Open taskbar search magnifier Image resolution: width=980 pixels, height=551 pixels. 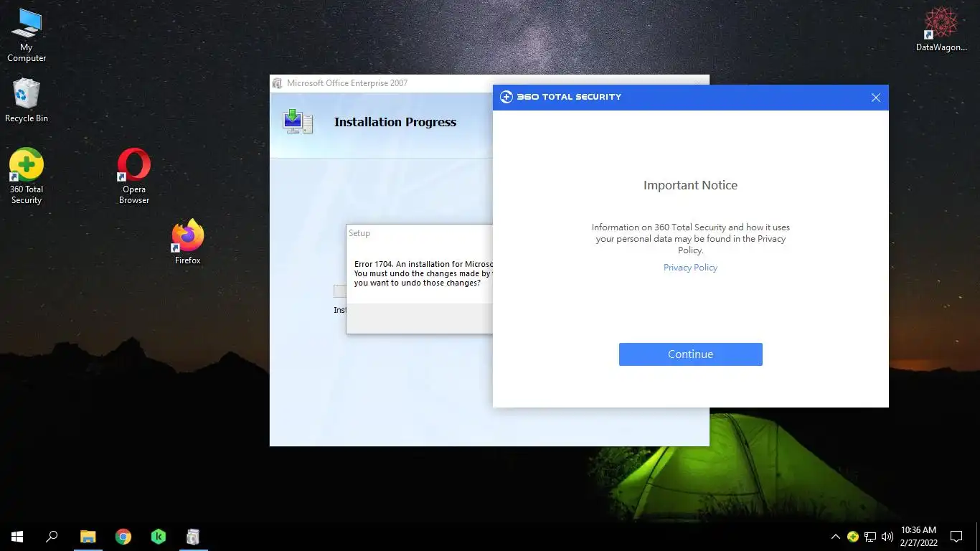pyautogui.click(x=52, y=536)
